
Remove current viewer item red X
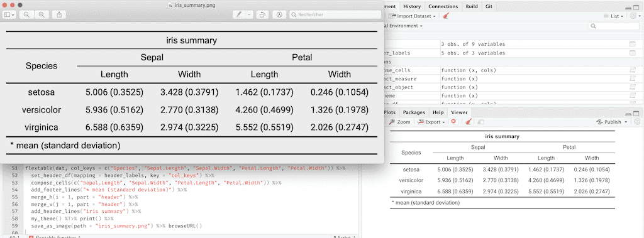453,122
